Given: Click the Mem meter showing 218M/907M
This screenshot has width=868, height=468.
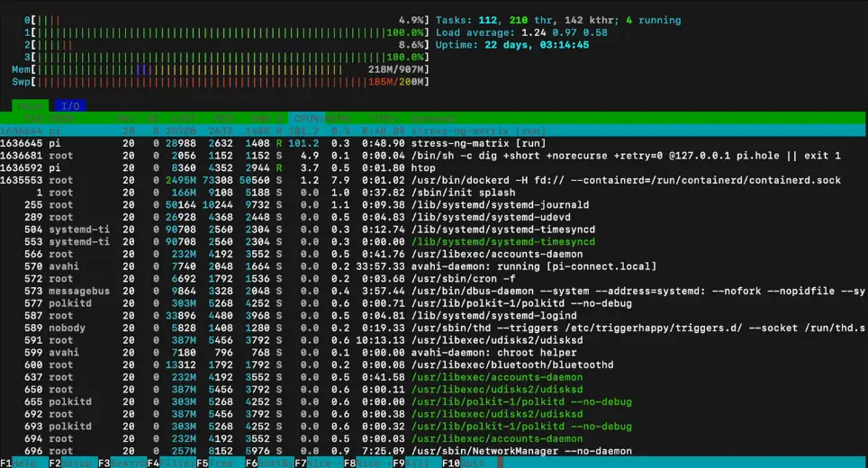Looking at the screenshot, I should coord(221,69).
